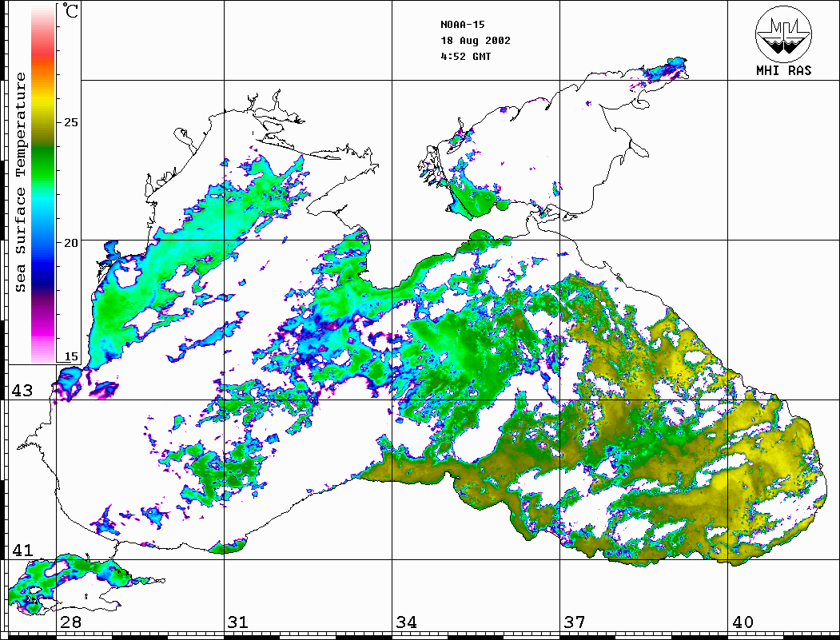Click latitude label '41'
The width and height of the screenshot is (840, 640).
22,550
